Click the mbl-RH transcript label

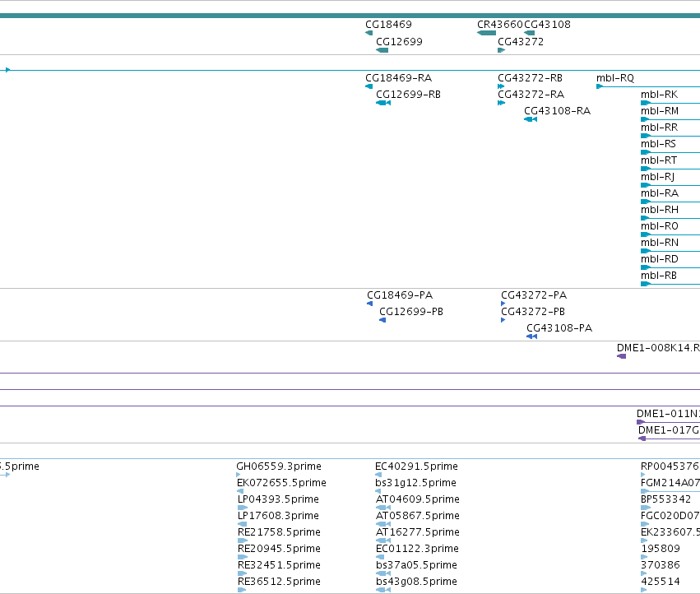660,210
